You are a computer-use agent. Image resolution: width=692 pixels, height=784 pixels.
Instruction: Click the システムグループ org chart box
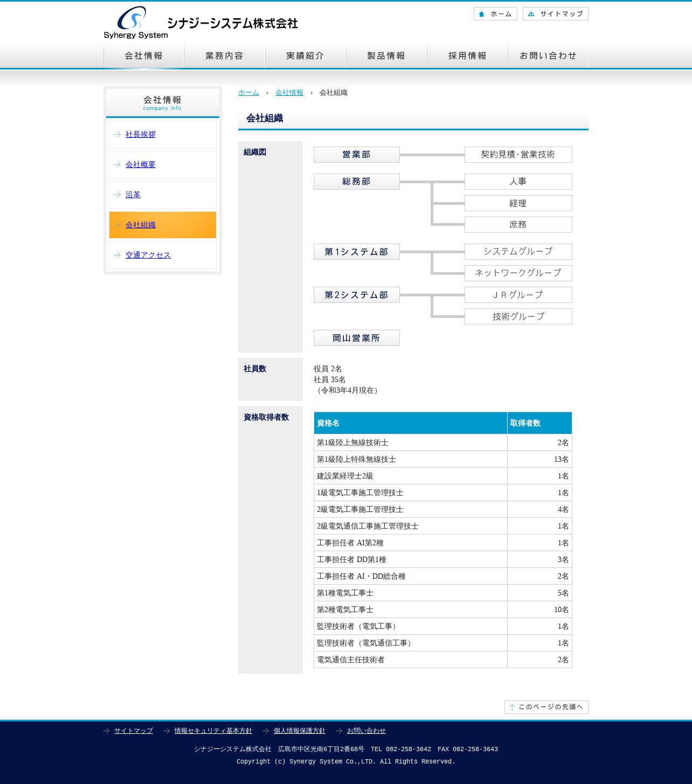518,252
